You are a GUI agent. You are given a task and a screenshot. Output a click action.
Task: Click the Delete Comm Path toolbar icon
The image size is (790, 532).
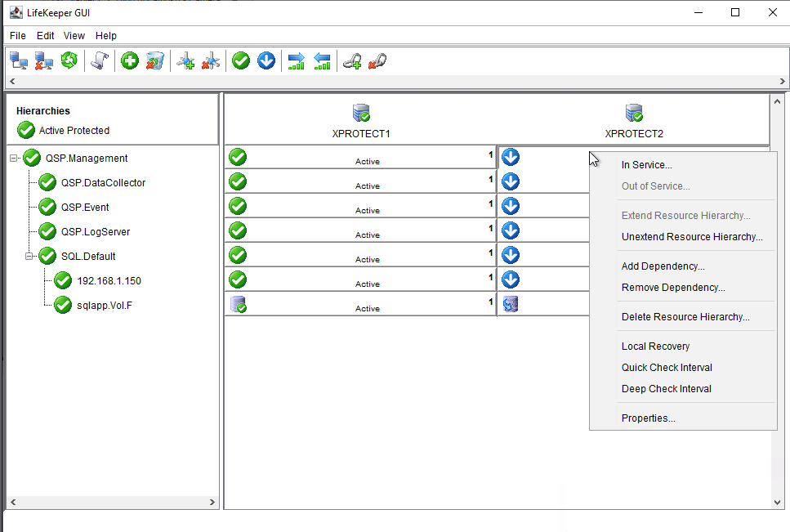211,61
